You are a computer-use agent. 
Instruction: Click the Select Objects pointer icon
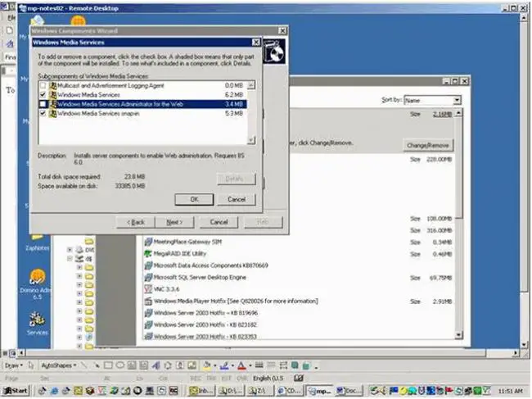pyautogui.click(x=31, y=365)
